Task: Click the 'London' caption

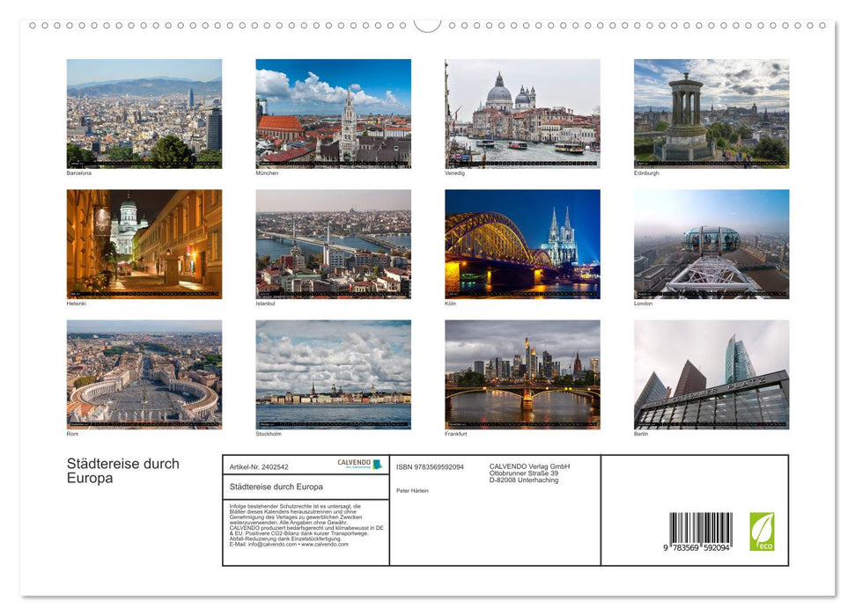Action: click(644, 303)
